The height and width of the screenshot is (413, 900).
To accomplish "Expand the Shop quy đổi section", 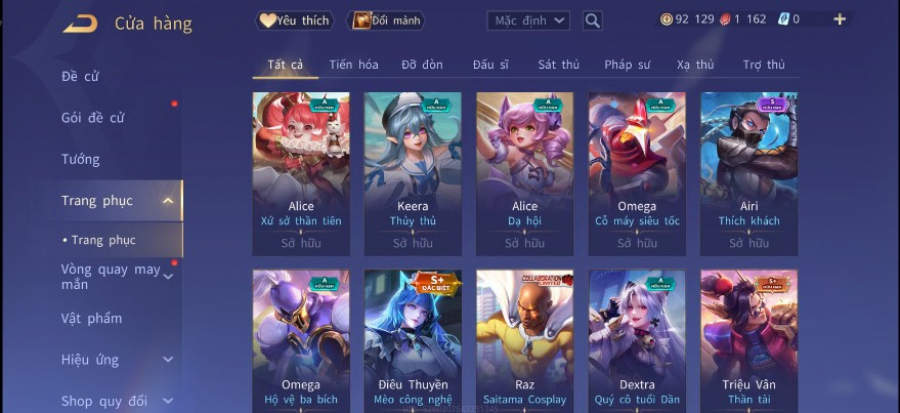I will tap(168, 401).
